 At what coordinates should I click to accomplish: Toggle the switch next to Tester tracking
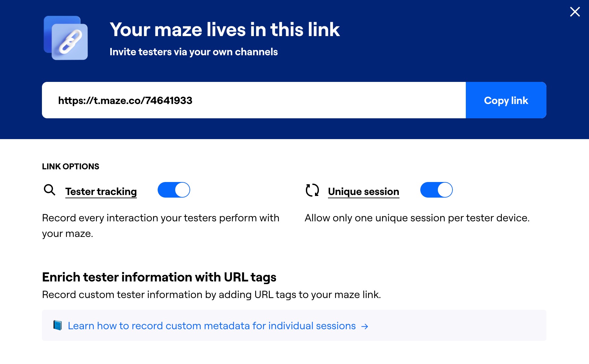174,190
